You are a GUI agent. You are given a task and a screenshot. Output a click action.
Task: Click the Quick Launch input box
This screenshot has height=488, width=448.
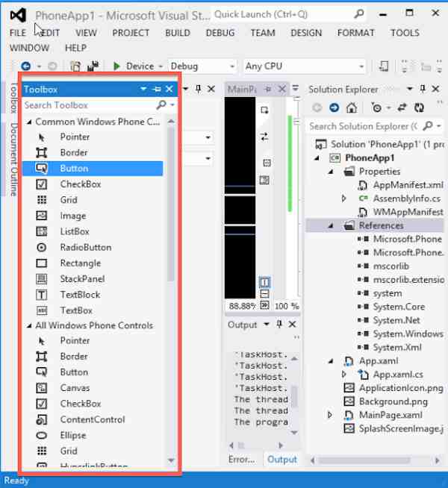tap(282, 14)
